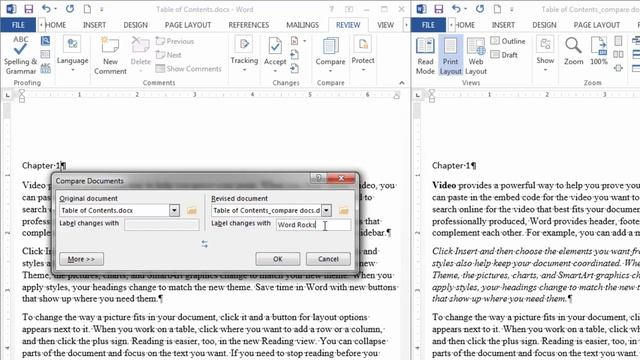Image resolution: width=640 pixels, height=360 pixels.
Task: Open the Zoom magnifier dialog
Action: click(x=573, y=51)
